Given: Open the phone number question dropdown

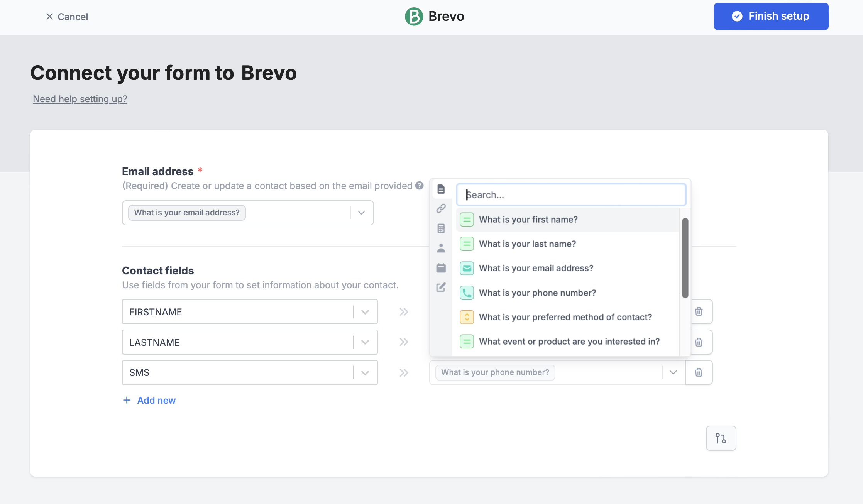Looking at the screenshot, I should coord(673,372).
